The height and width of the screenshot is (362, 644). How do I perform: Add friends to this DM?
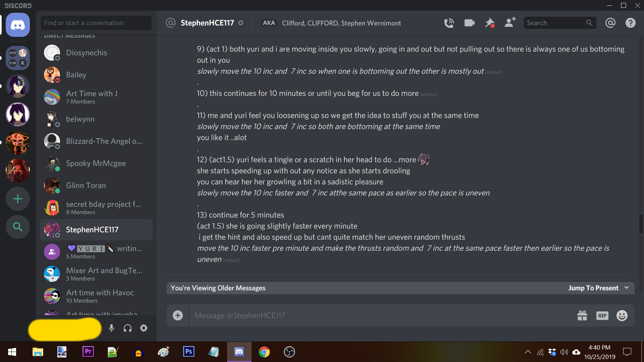click(510, 23)
